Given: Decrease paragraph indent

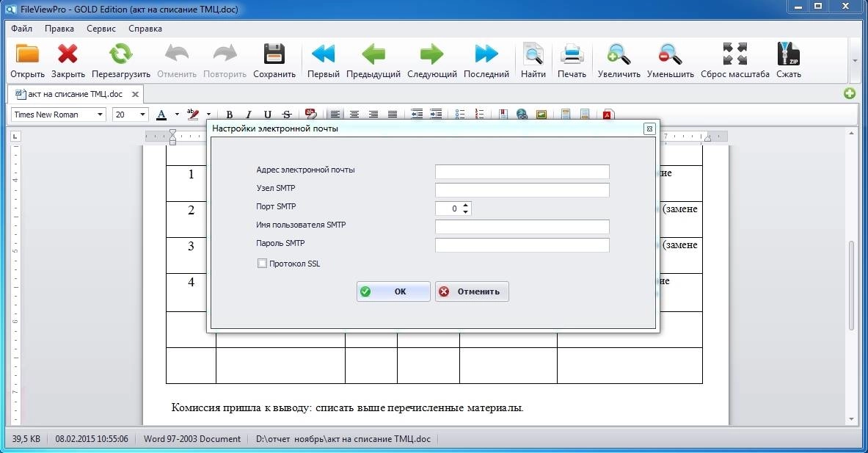Looking at the screenshot, I should click(417, 115).
